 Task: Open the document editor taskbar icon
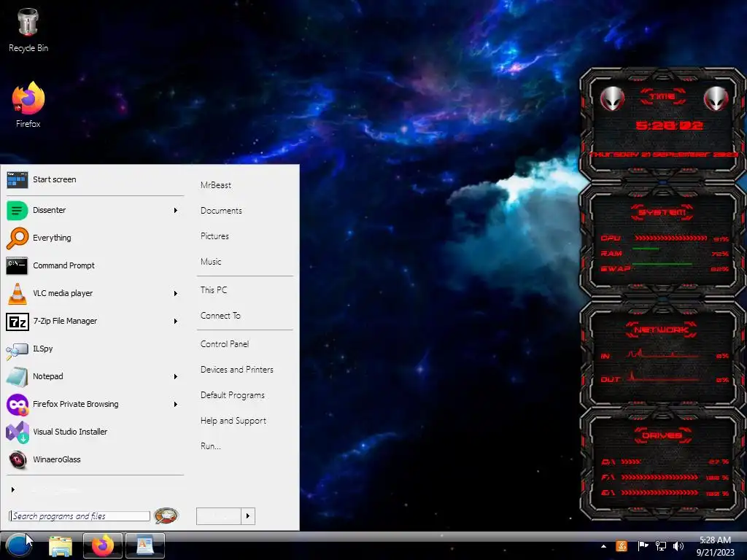tap(145, 545)
